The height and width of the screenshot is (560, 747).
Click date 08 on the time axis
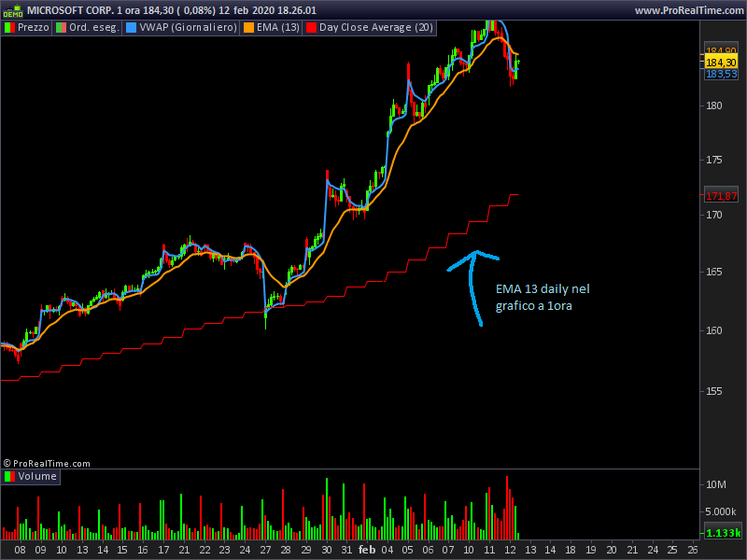click(20, 550)
